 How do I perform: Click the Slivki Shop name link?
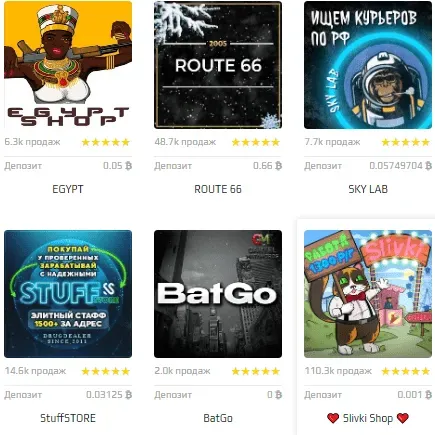[x=368, y=418]
